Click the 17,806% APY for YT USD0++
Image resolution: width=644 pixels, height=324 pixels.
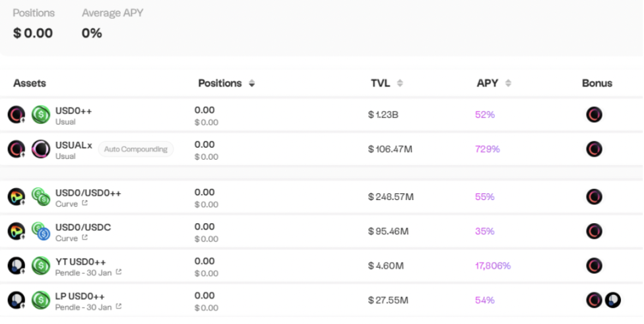[492, 266]
